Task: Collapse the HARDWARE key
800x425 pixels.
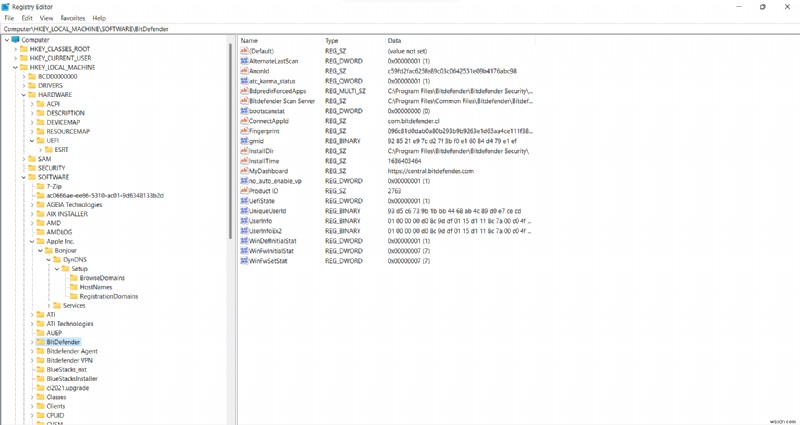Action: tap(23, 95)
